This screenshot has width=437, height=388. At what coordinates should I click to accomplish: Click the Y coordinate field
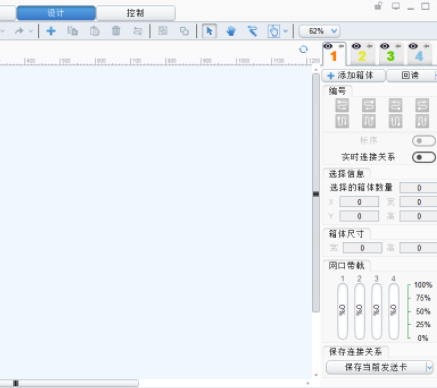(x=359, y=216)
